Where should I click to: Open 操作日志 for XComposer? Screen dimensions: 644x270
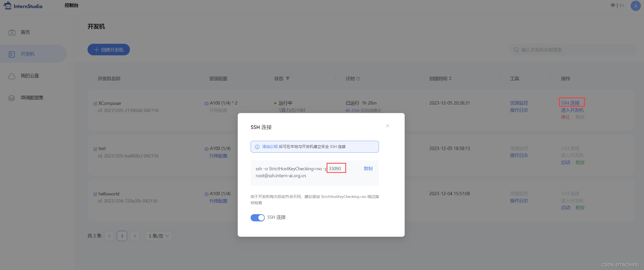519,110
